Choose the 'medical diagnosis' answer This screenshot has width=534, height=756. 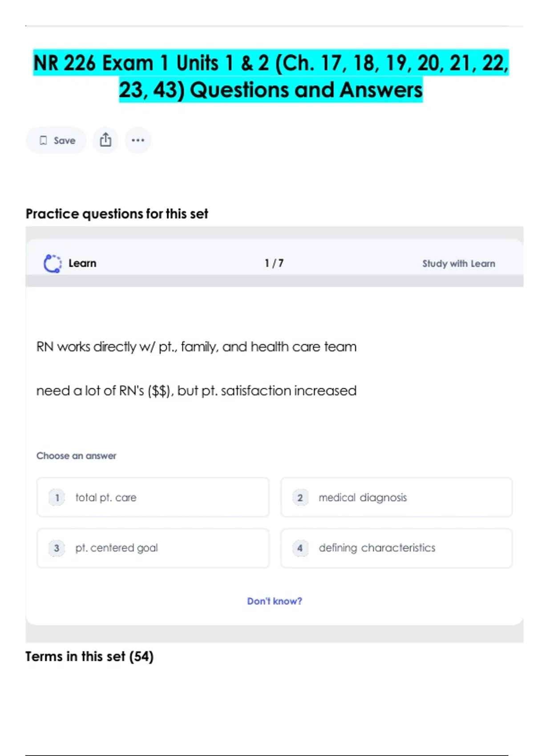coord(396,497)
